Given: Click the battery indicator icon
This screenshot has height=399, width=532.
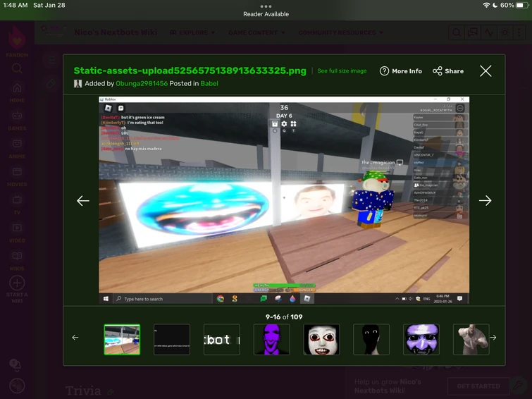Looking at the screenshot, I should pos(522,5).
